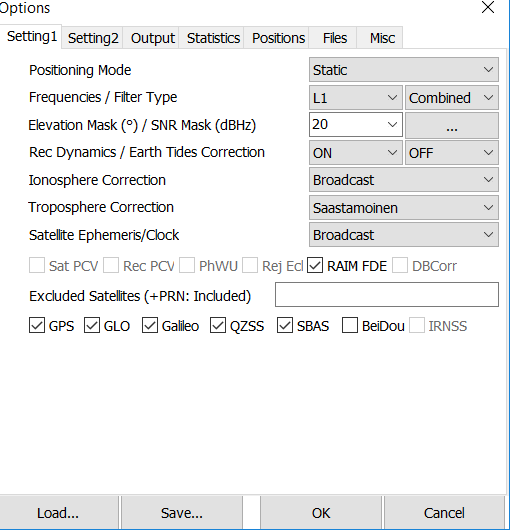The height and width of the screenshot is (530, 510).
Task: Enable the BeiDou checkbox
Action: point(350,326)
